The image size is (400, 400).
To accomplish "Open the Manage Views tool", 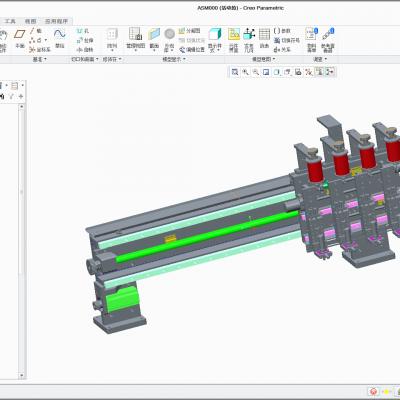I will [x=135, y=39].
